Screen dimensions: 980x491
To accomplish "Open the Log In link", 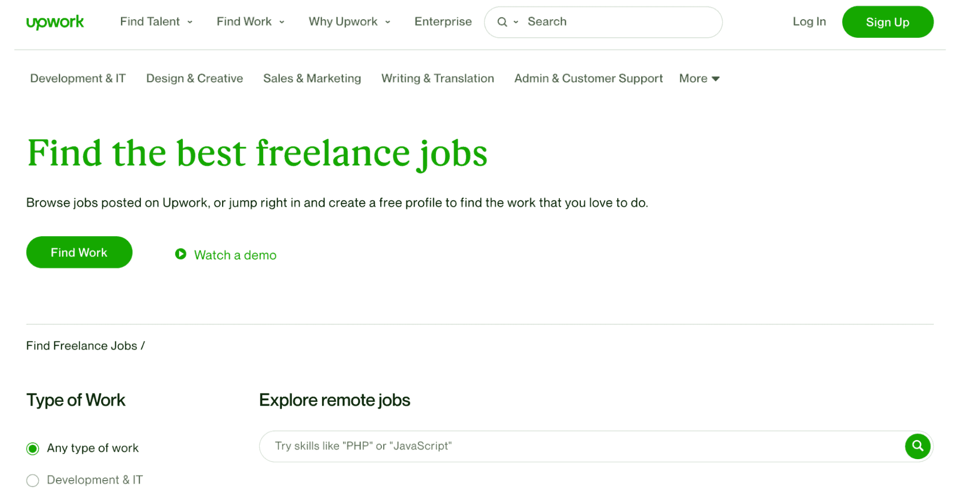I will click(x=808, y=22).
